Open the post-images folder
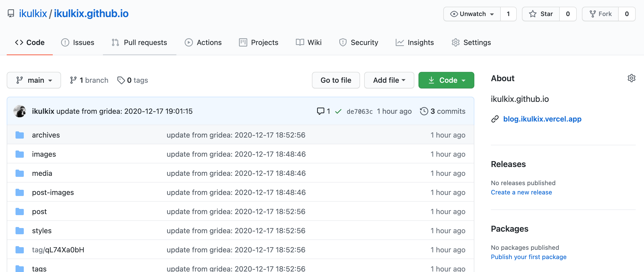Viewport: 644px width, 272px height. [x=53, y=192]
